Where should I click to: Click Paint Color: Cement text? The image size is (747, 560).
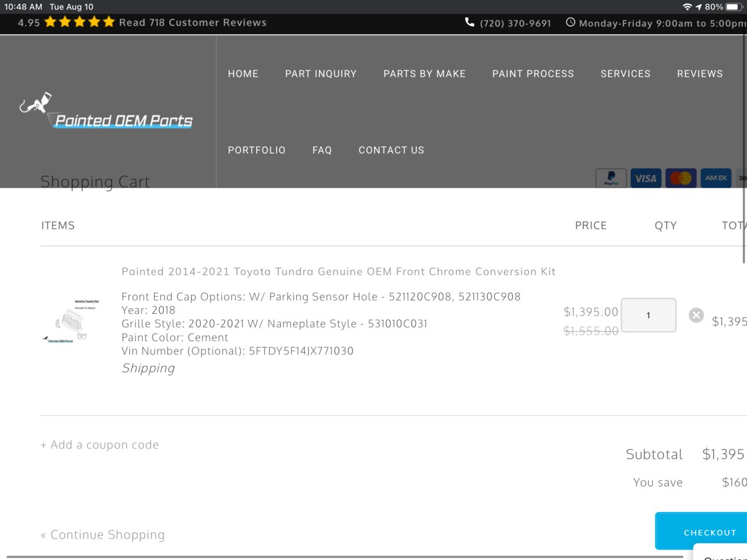174,338
